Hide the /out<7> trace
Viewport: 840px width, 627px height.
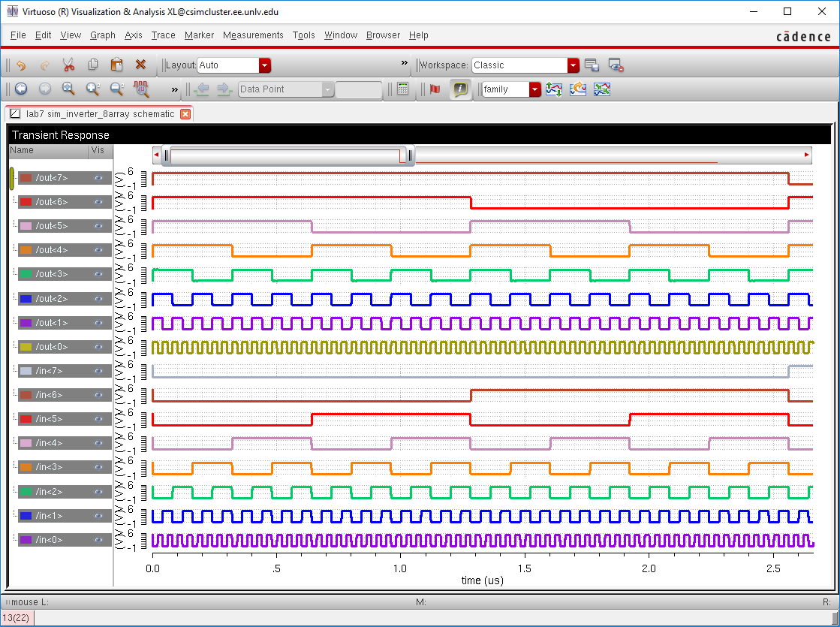[98, 178]
